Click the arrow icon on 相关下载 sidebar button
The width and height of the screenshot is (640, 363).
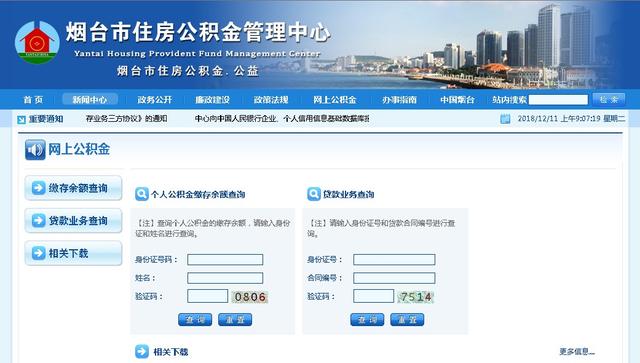click(x=38, y=253)
